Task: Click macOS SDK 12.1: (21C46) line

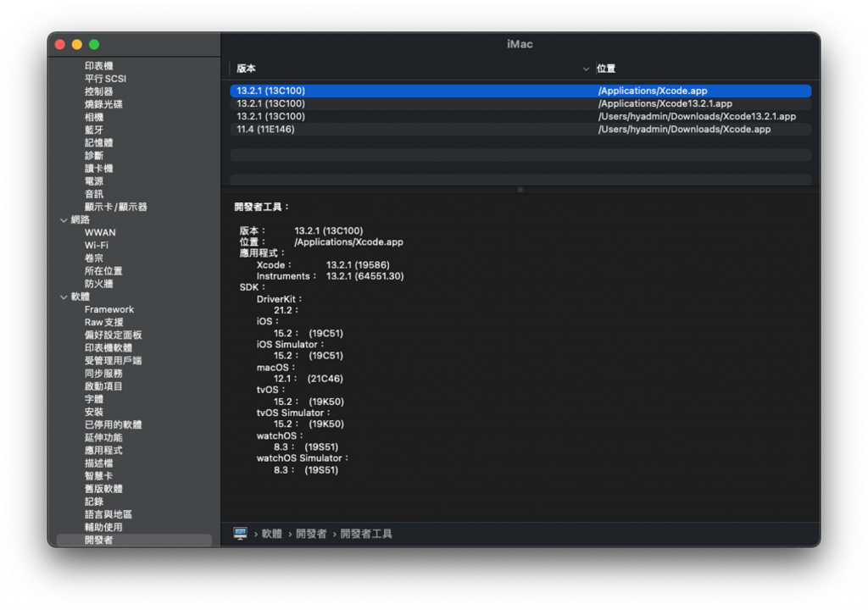Action: pyautogui.click(x=309, y=379)
